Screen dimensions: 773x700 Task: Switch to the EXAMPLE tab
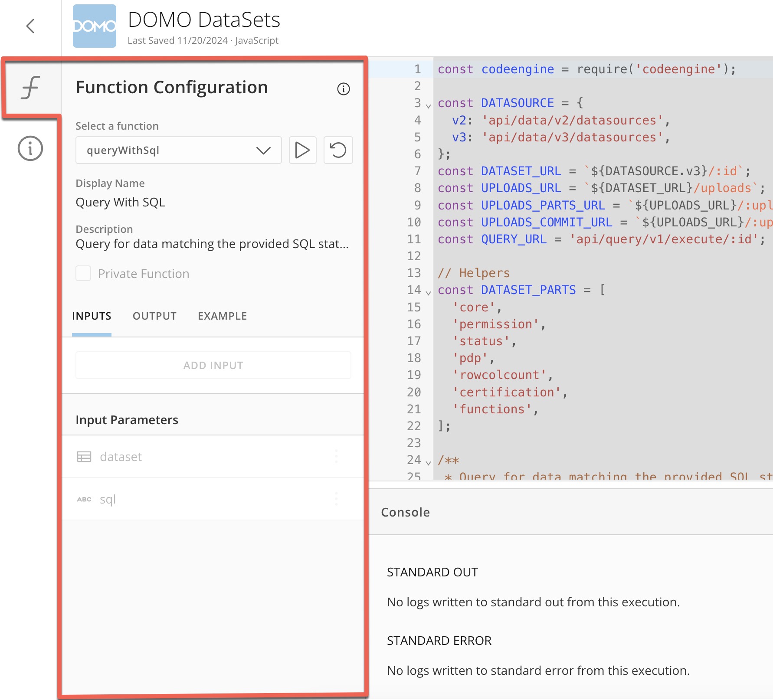[x=223, y=316]
